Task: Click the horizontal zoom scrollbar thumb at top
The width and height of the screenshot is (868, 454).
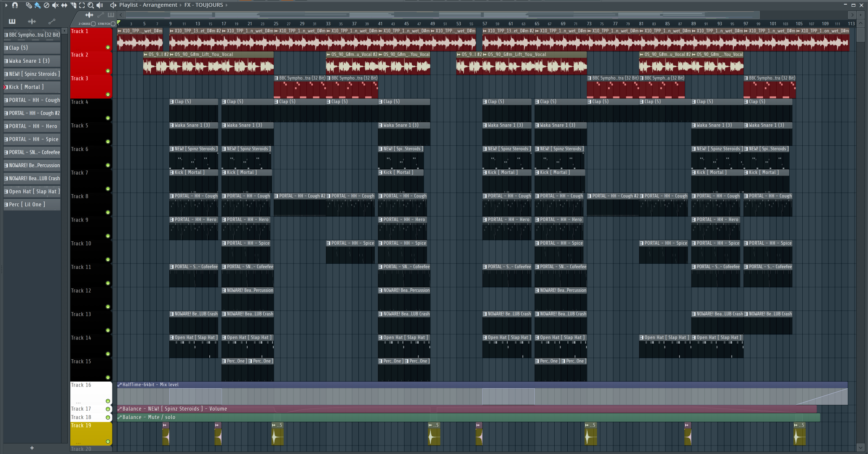Action: [442, 15]
